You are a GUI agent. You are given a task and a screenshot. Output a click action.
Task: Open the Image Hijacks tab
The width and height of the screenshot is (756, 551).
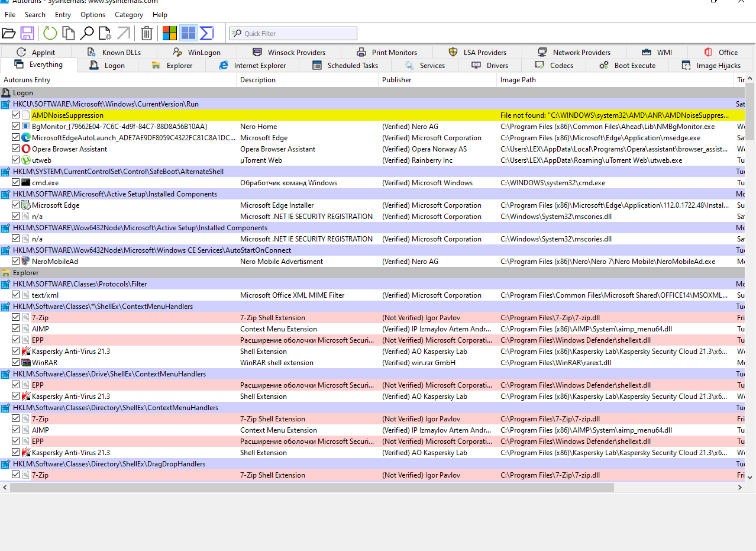pyautogui.click(x=712, y=66)
